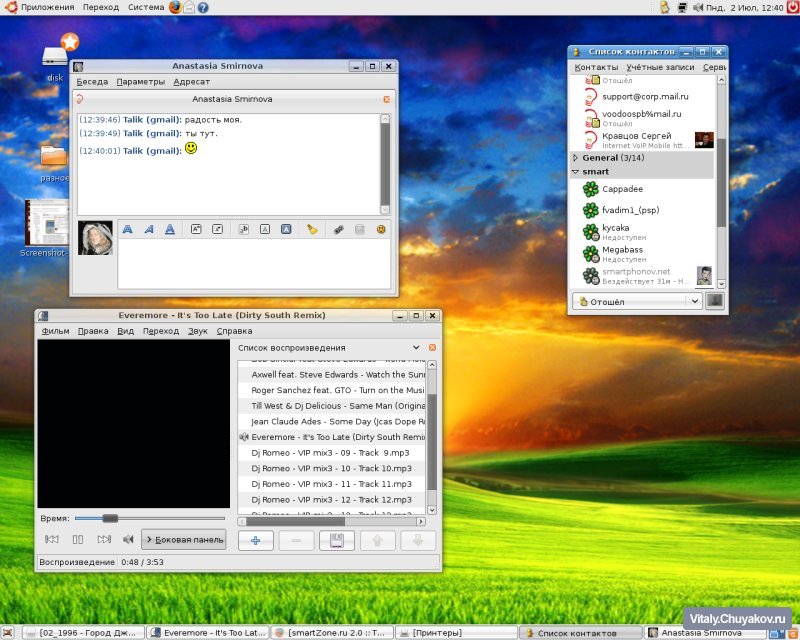Increase font size in chat toolbar
This screenshot has width=800, height=640.
click(196, 230)
